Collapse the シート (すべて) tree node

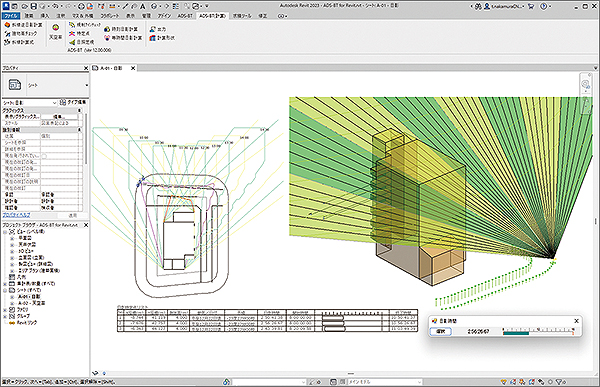(x=5, y=290)
